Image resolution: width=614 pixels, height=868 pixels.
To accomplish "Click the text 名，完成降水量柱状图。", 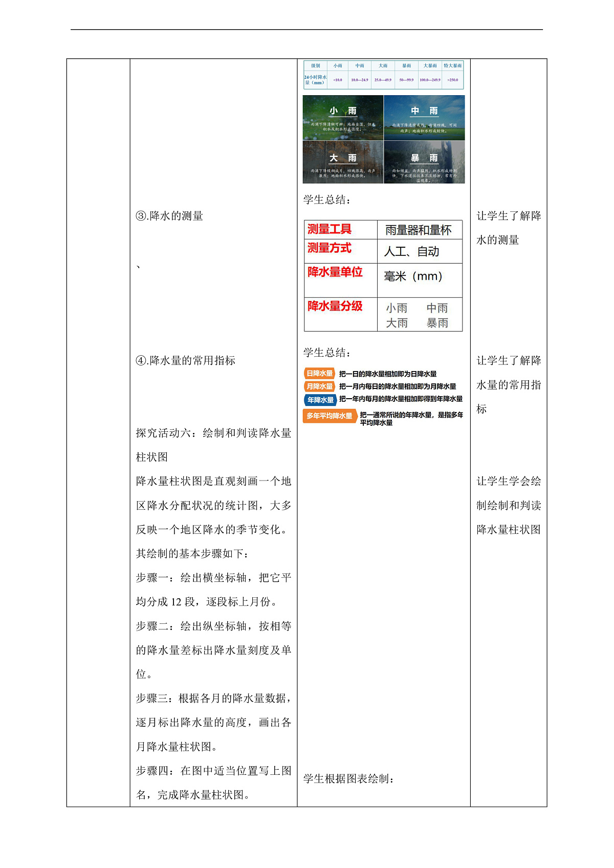I will tap(194, 795).
